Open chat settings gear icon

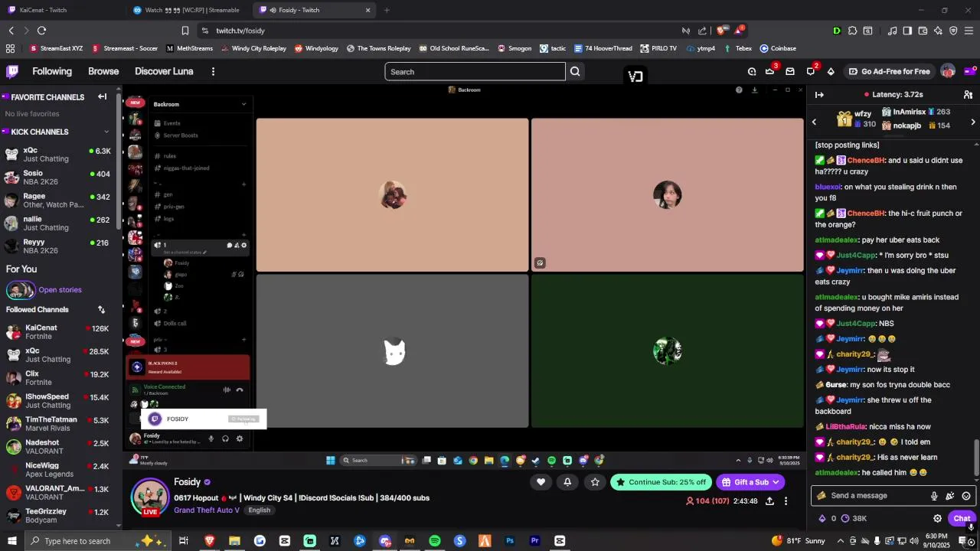tap(937, 518)
